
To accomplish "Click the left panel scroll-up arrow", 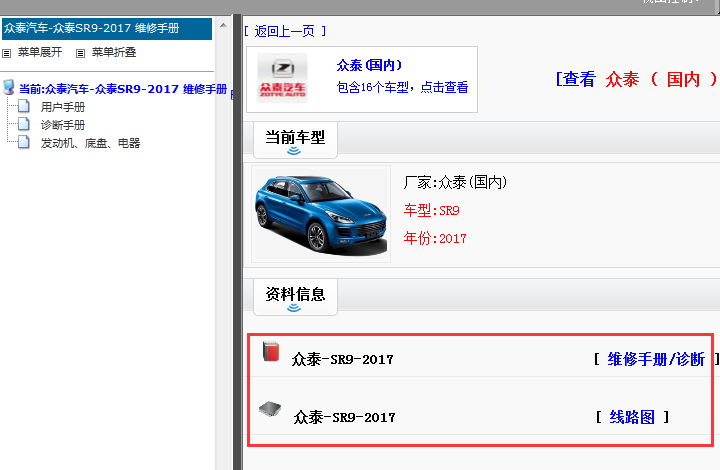I will coord(223,25).
